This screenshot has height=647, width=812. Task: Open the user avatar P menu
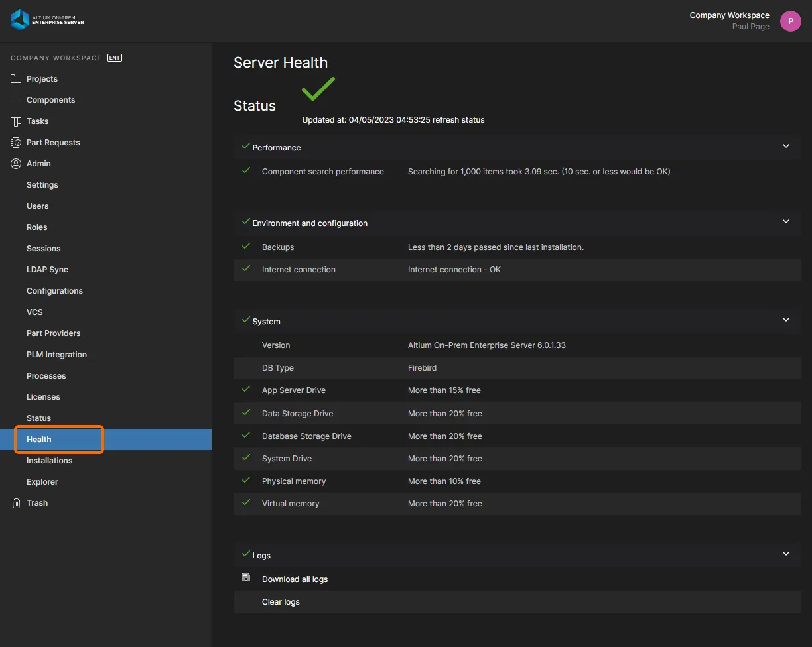[790, 21]
